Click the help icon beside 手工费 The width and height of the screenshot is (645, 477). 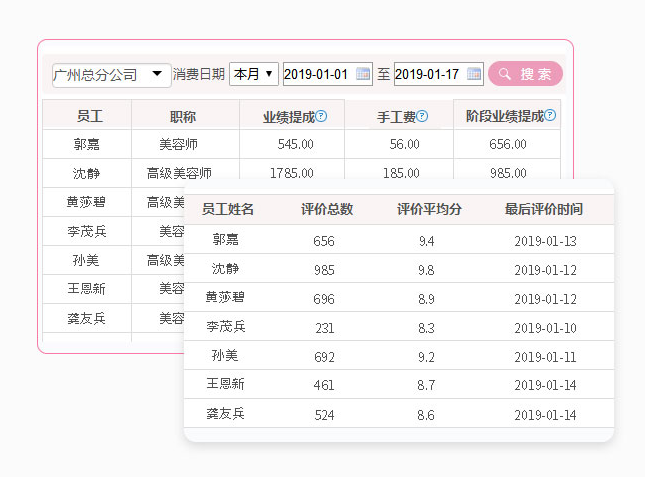click(422, 116)
